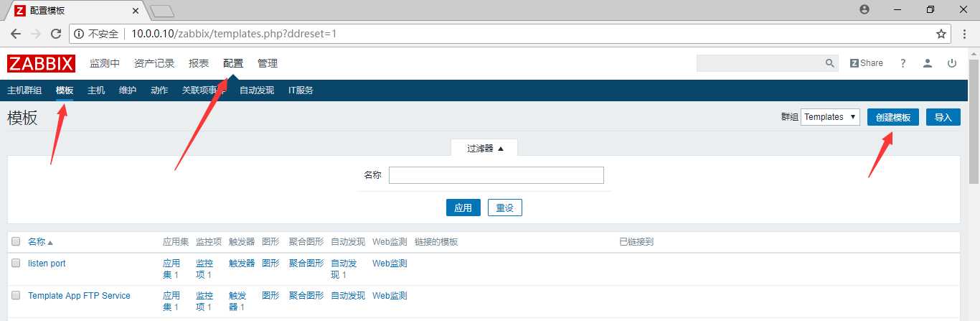Screen dimensions: 980x321
Task: Bookmark page with star icon
Action: click(x=941, y=34)
